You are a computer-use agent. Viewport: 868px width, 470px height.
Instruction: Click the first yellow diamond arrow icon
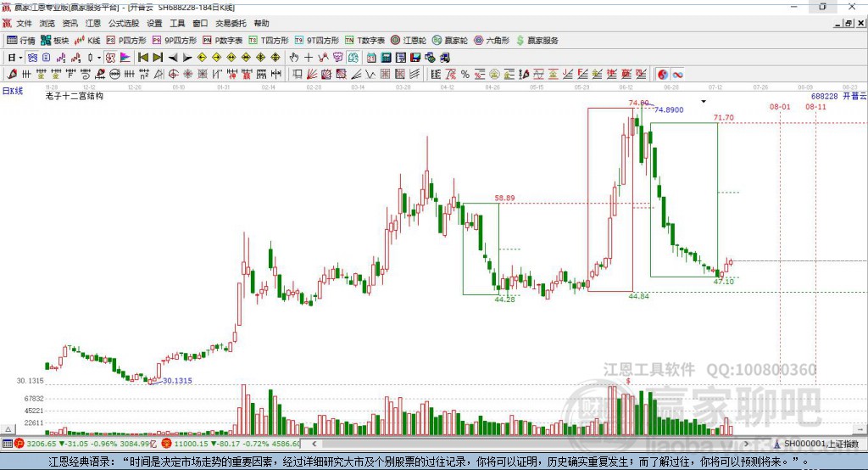tap(202, 58)
